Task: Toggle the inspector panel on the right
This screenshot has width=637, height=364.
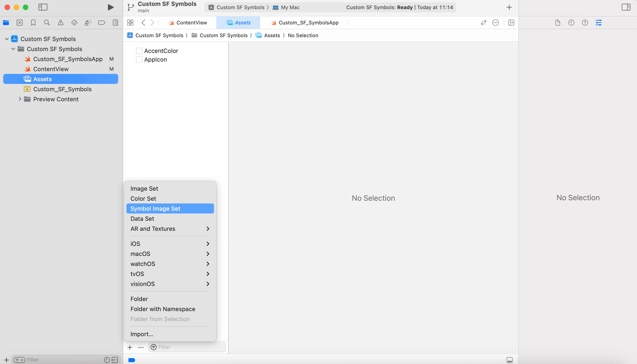Action: click(626, 7)
